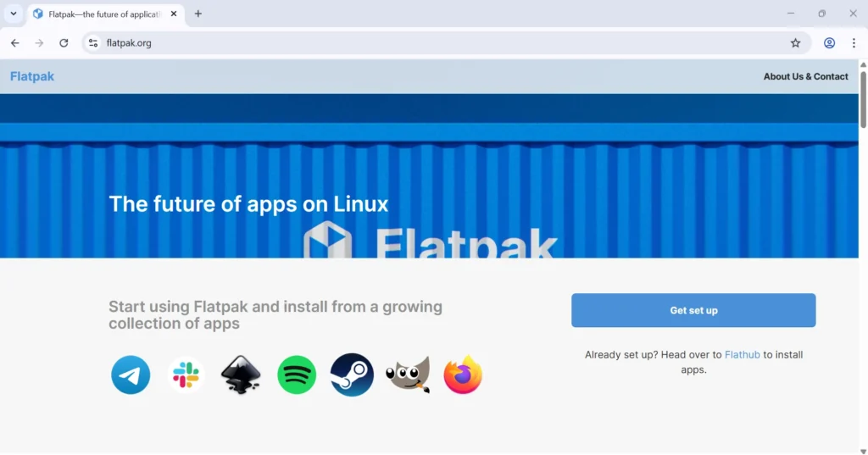Click the Telegram app icon

[x=131, y=375]
